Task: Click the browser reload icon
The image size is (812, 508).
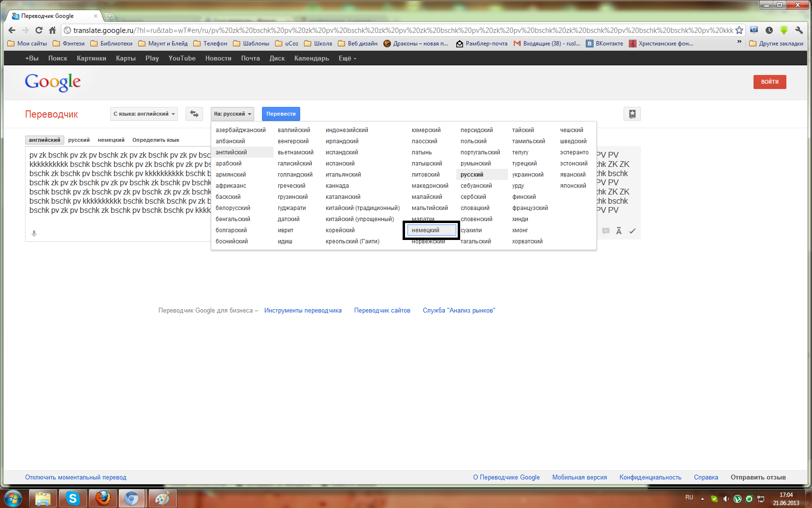Action: pyautogui.click(x=39, y=30)
